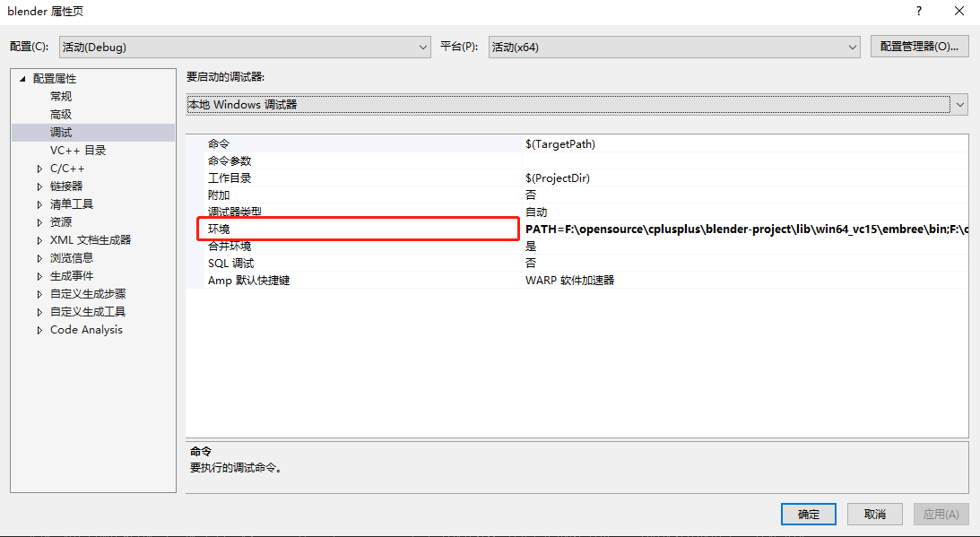Expand the 清单工具 tree node
Screen dimensions: 980x537
tap(40, 204)
